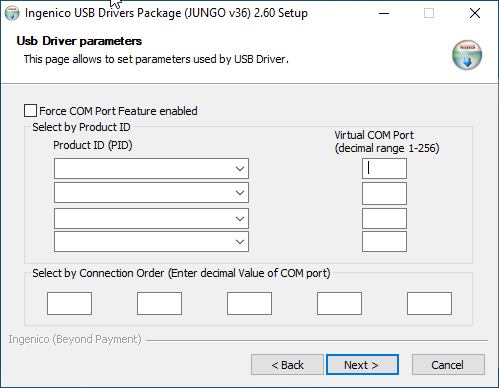Click the 'Force COM Port Feature enabled' label
The height and width of the screenshot is (388, 499).
tap(118, 111)
